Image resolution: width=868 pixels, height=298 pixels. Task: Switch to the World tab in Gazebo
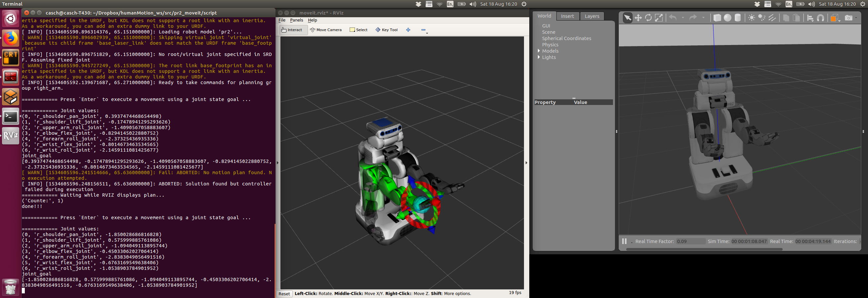tap(544, 16)
